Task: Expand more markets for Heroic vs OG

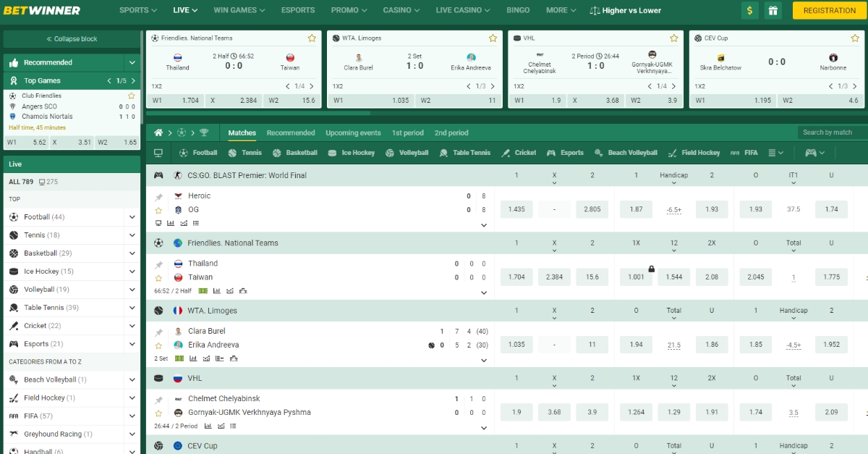Action: pos(484,225)
